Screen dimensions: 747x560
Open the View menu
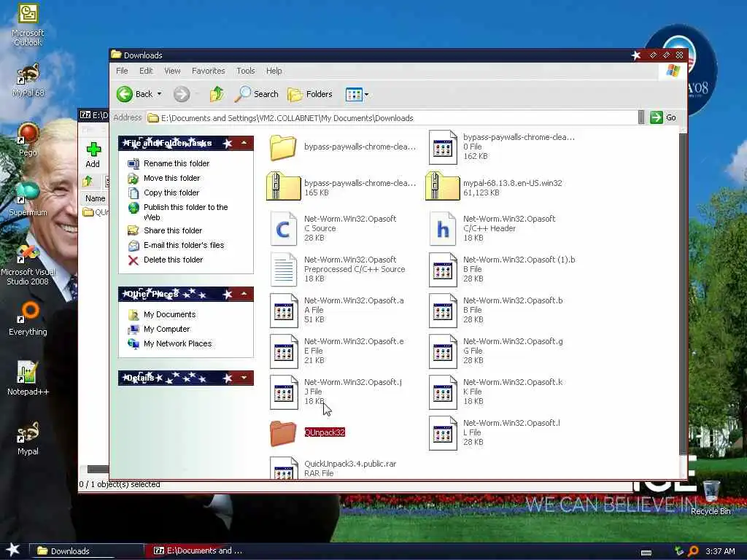[172, 71]
